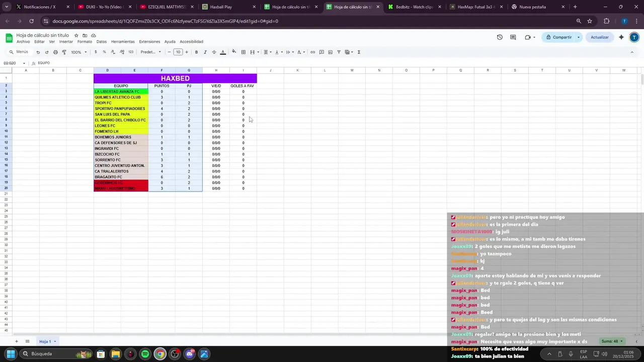The height and width of the screenshot is (362, 644).
Task: Click the font size field
Action: click(178, 52)
